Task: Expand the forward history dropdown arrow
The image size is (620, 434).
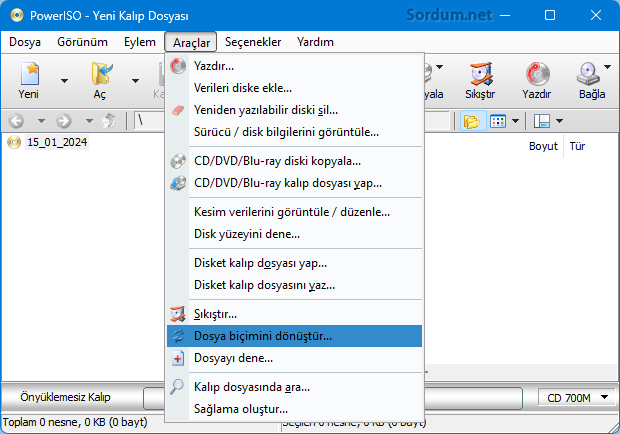Action: pyautogui.click(x=89, y=121)
